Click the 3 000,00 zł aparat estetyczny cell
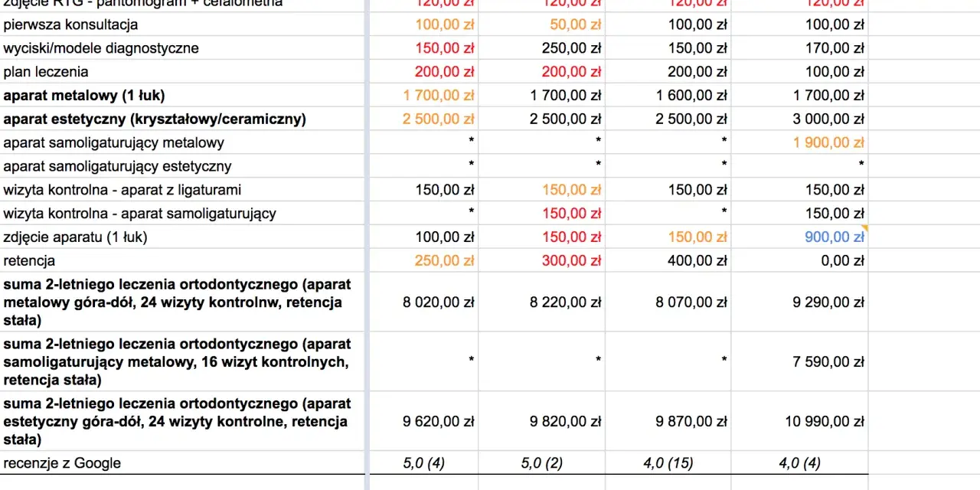 click(x=799, y=119)
